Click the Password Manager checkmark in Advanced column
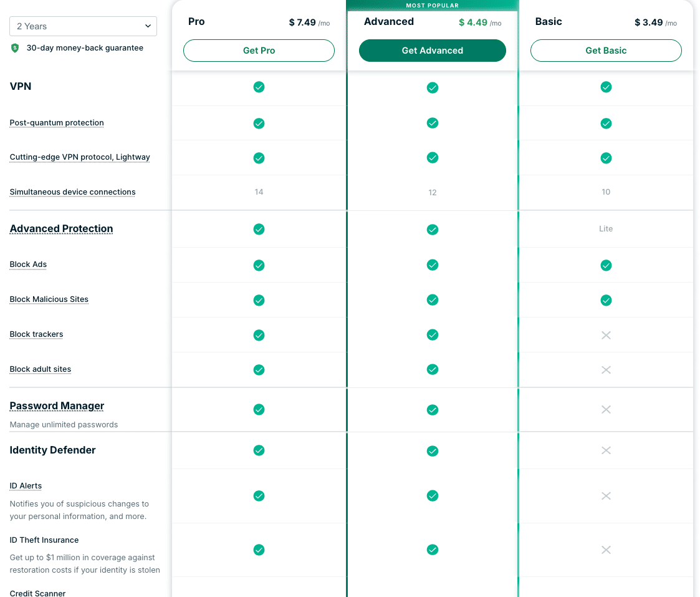 433,410
